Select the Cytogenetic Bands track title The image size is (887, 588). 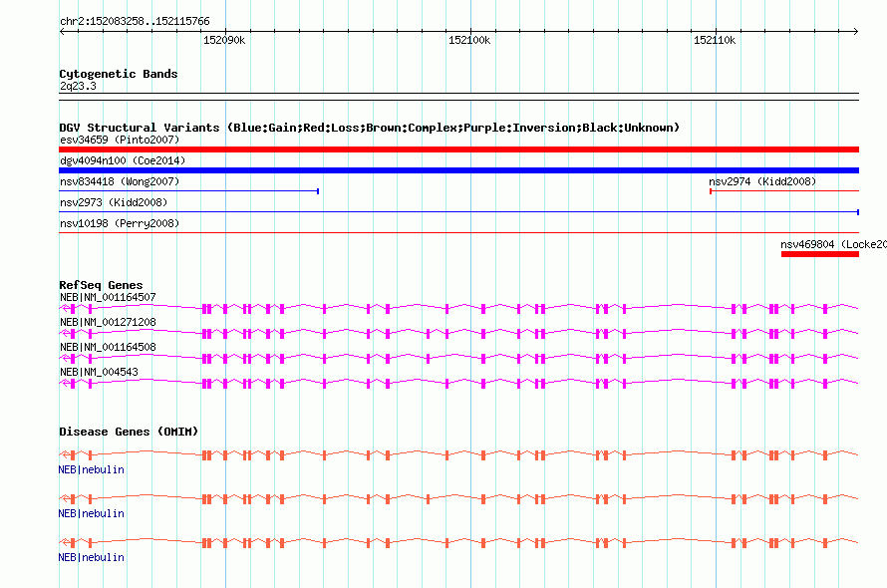point(119,74)
